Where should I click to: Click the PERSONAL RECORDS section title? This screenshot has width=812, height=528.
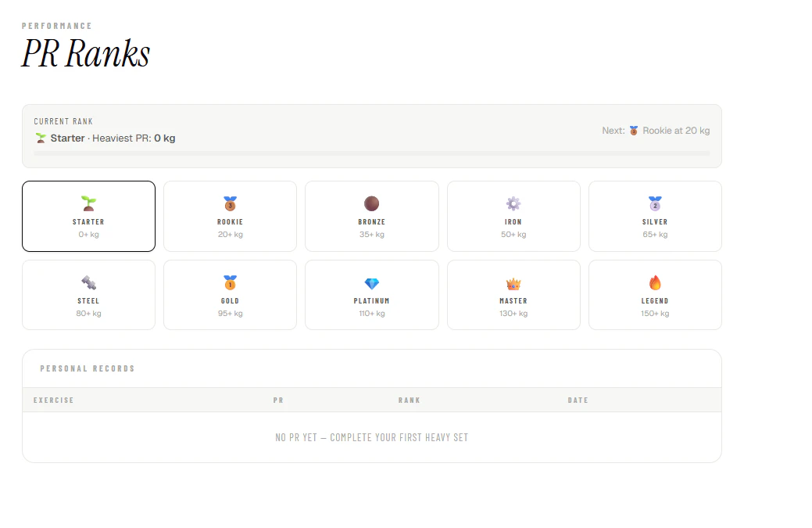click(x=88, y=369)
